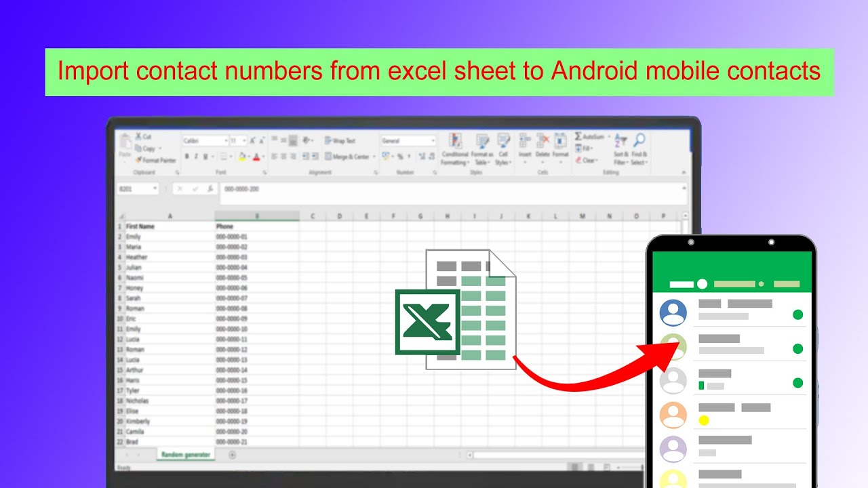Select column B header
Screen dimensions: 868x488
[x=257, y=216]
